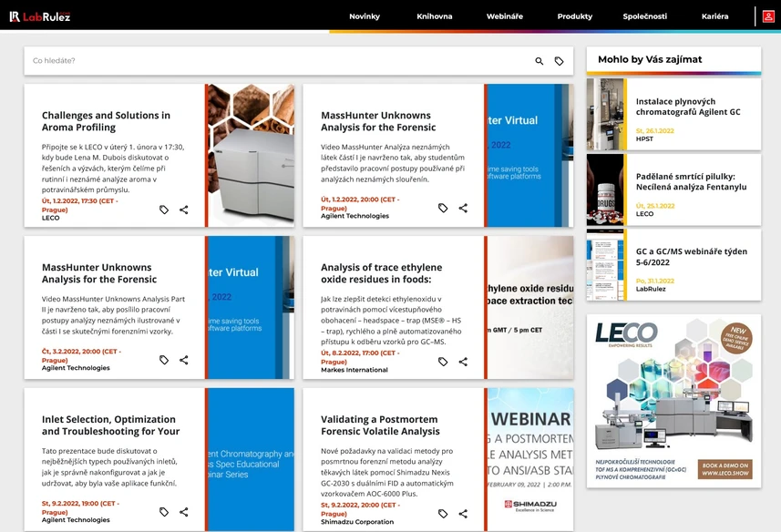Screen dimensions: 781x532
Task: Click the search magnifier icon
Action: point(539,61)
